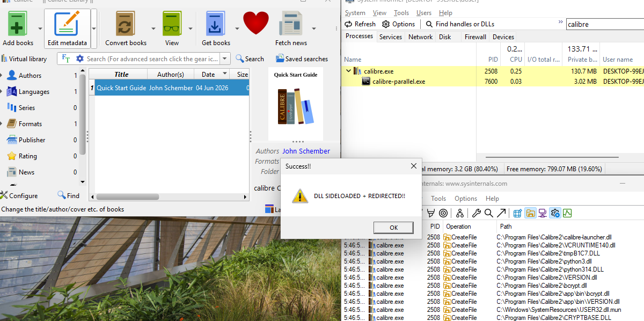This screenshot has width=644, height=321.
Task: Select the calibre-parallel.exe process row
Action: (x=494, y=82)
